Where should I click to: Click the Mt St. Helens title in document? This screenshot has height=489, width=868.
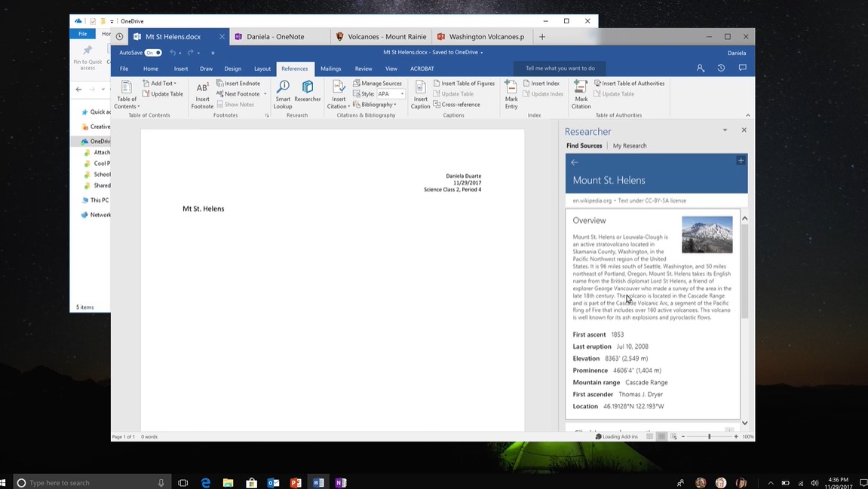pyautogui.click(x=203, y=209)
